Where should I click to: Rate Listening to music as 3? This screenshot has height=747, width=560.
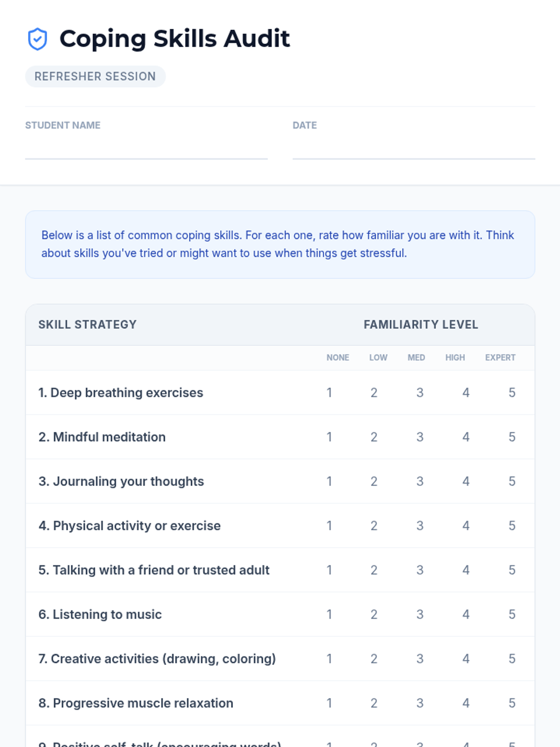tap(420, 614)
